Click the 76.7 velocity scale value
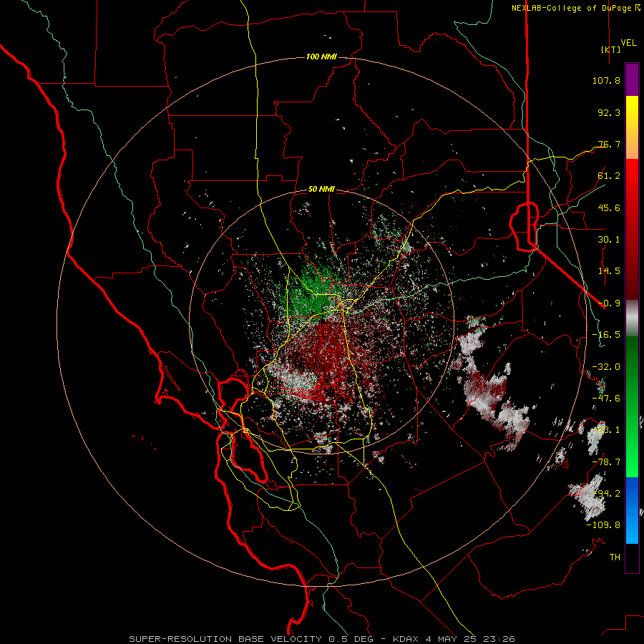Viewport: 644px width, 644px height. pos(609,144)
